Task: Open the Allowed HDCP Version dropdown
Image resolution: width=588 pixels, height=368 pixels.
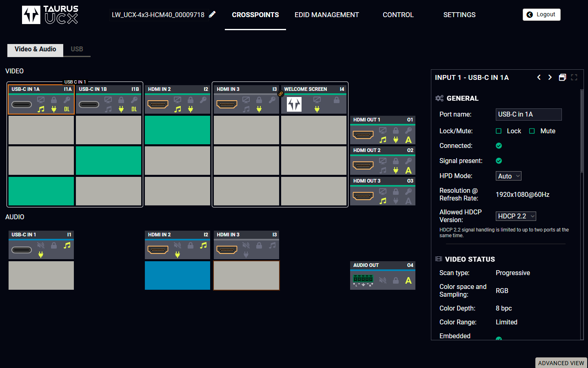Action: (x=516, y=216)
